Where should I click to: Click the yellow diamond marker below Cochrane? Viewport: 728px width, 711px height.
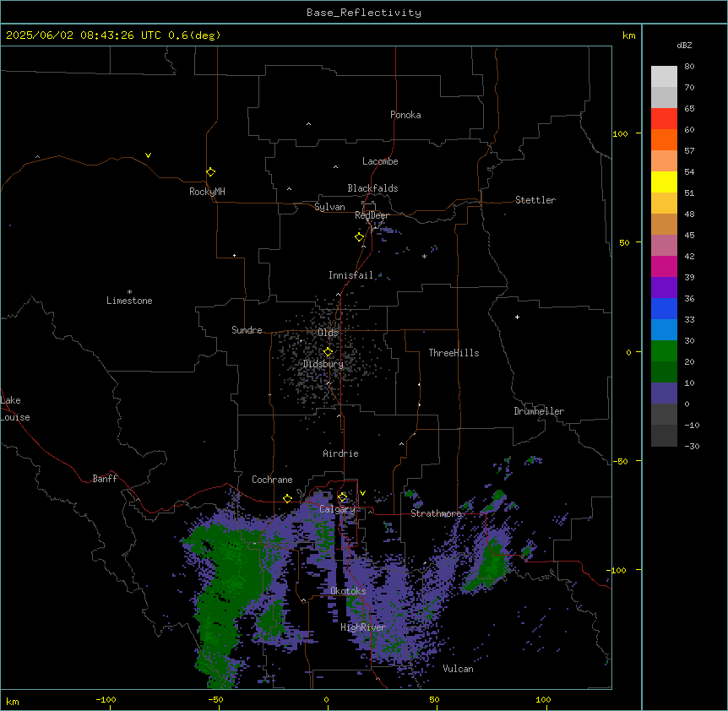[287, 498]
